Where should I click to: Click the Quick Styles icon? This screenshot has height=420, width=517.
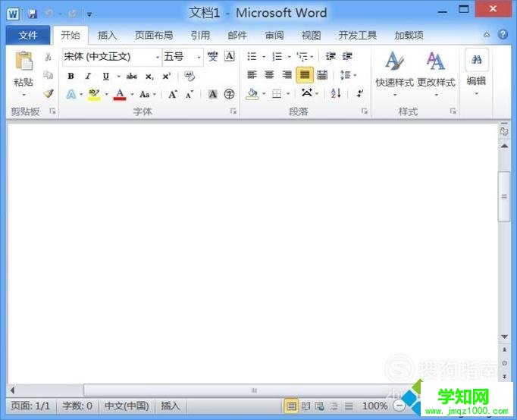395,61
